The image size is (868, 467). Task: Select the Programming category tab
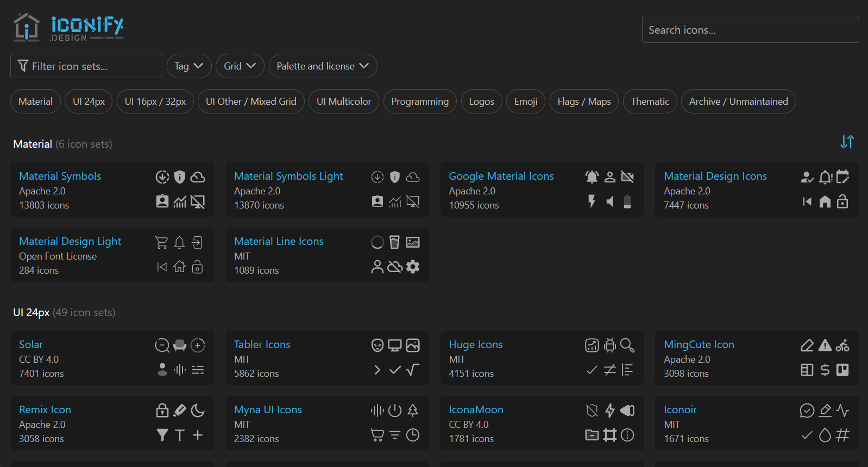420,102
